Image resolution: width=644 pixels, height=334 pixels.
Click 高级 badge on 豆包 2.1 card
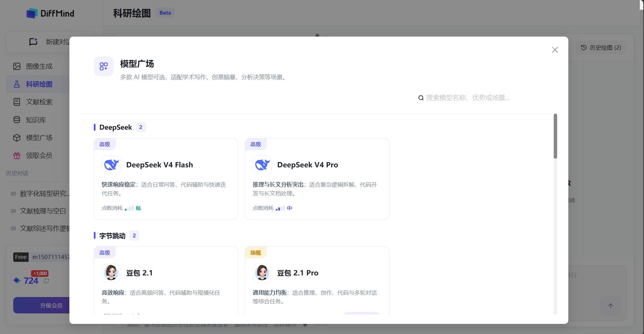(105, 253)
